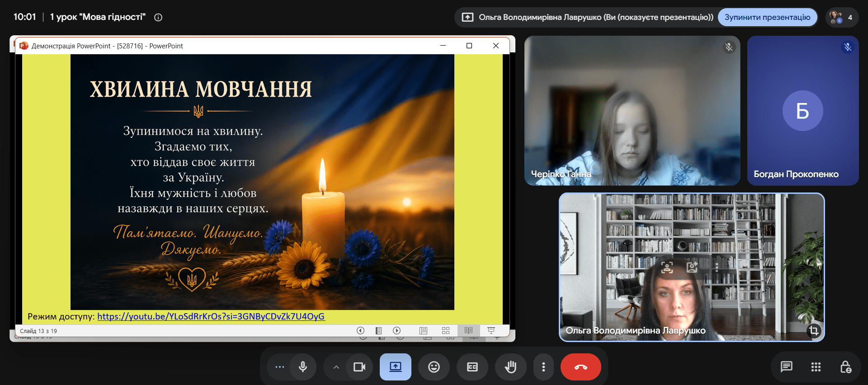Switch to reading view in PowerPoint

pyautogui.click(x=468, y=331)
